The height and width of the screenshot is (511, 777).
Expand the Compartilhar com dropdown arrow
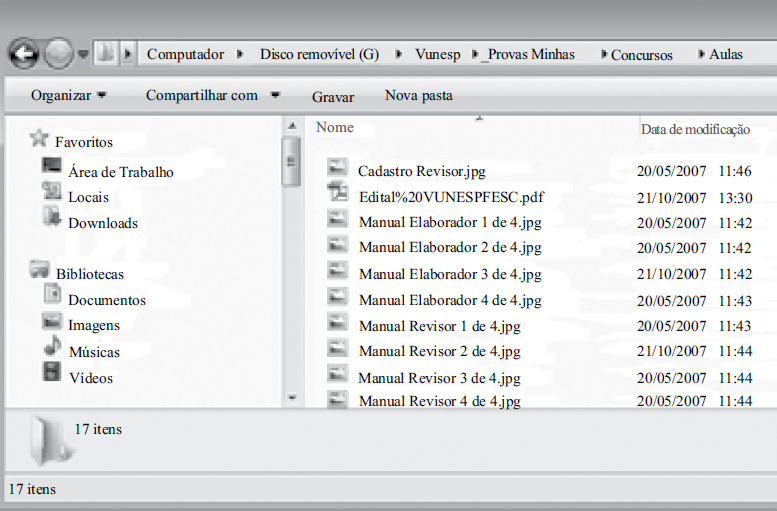pos(275,96)
